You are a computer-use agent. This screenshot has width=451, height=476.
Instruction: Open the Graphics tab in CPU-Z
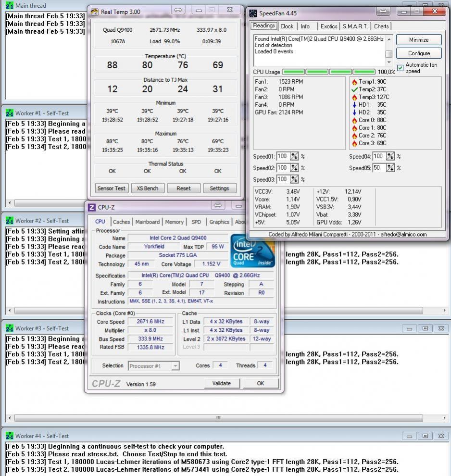(x=219, y=222)
